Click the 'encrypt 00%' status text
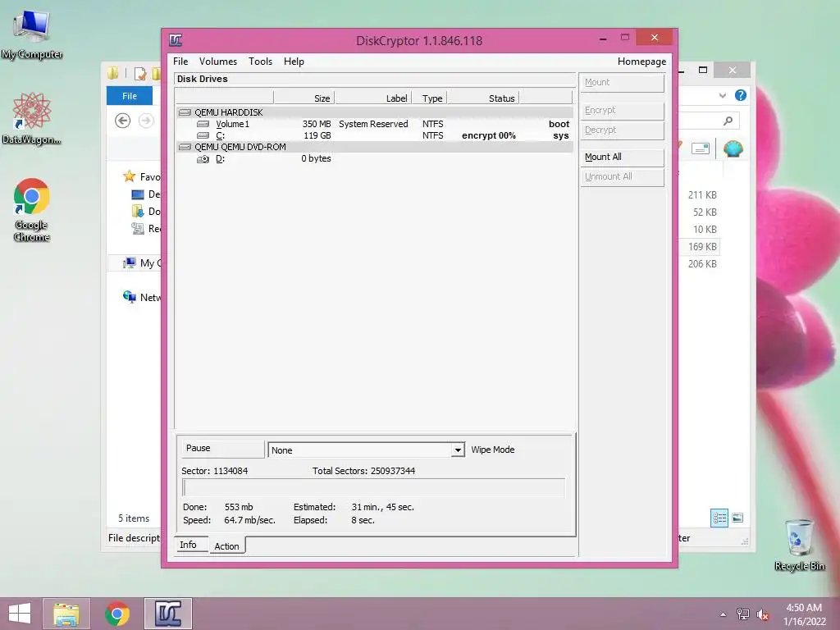 [489, 135]
